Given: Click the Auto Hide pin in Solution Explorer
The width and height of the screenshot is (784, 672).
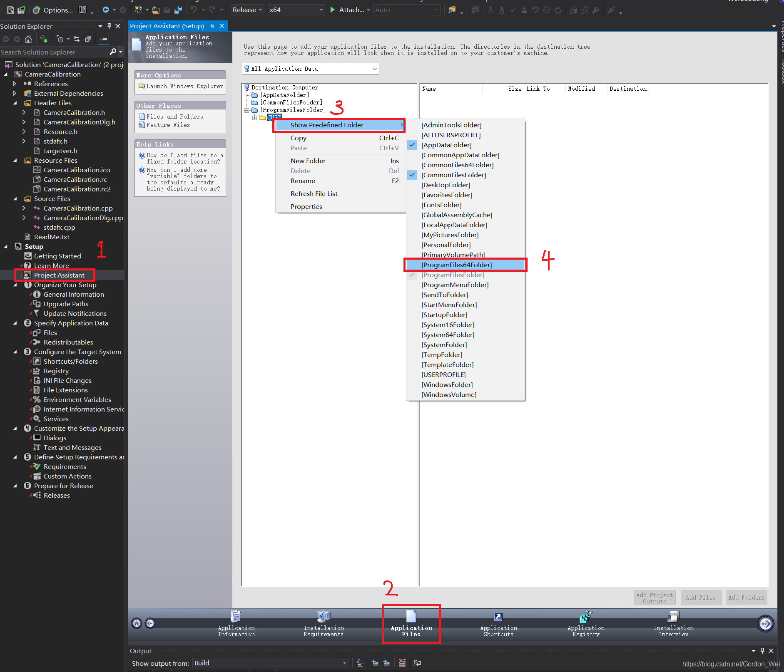Looking at the screenshot, I should [109, 26].
